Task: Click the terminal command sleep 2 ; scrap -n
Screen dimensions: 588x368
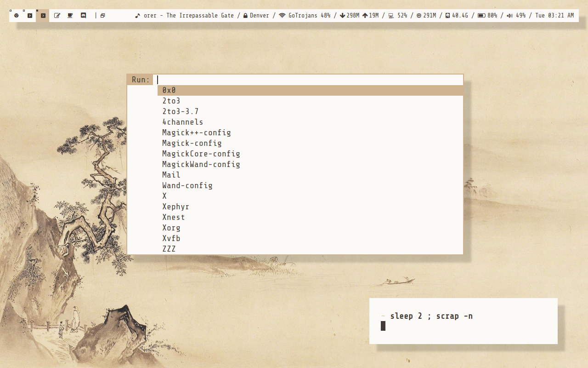Action: point(431,316)
